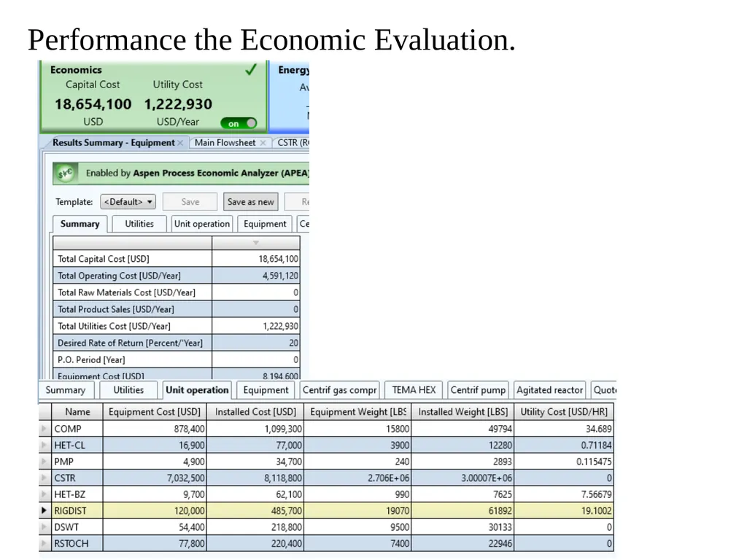Select the Total Utilities Cost row
The width and height of the screenshot is (747, 560).
point(177,326)
